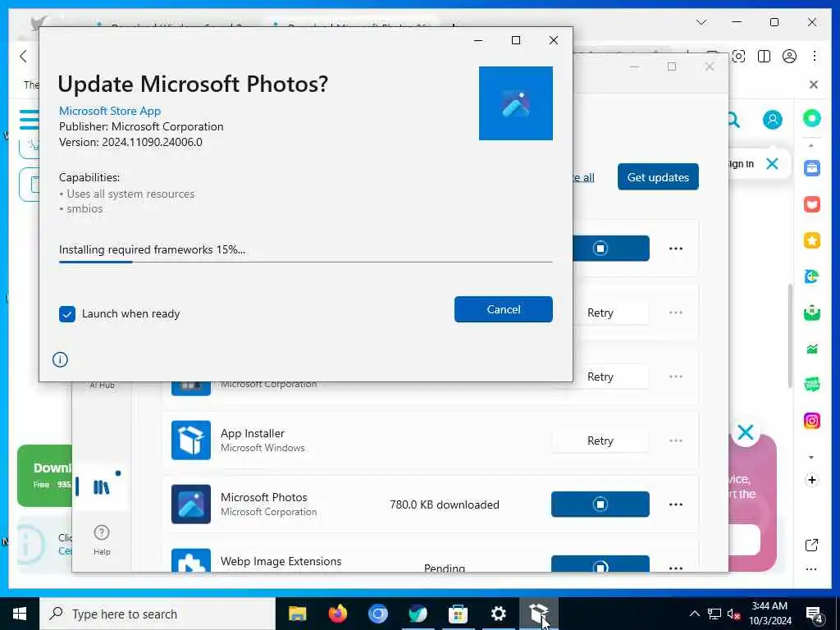Add a new app to browser sidebar
Viewport: 840px width, 630px height.
(x=811, y=480)
